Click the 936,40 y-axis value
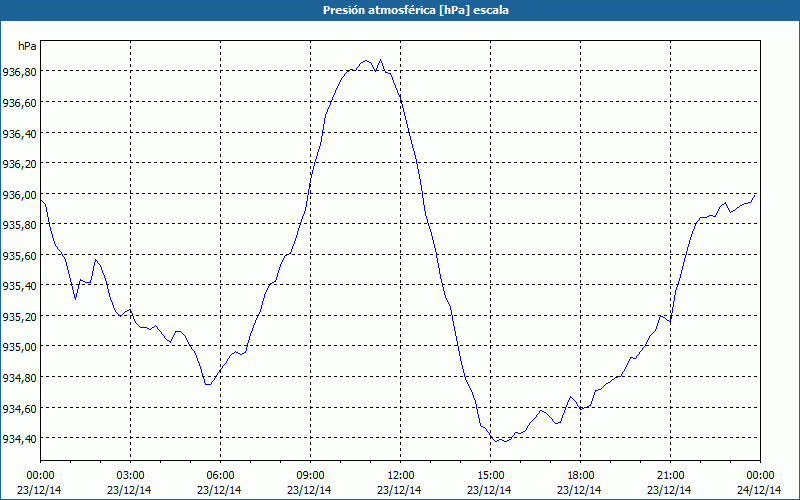Image resolution: width=800 pixels, height=500 pixels. click(x=19, y=133)
